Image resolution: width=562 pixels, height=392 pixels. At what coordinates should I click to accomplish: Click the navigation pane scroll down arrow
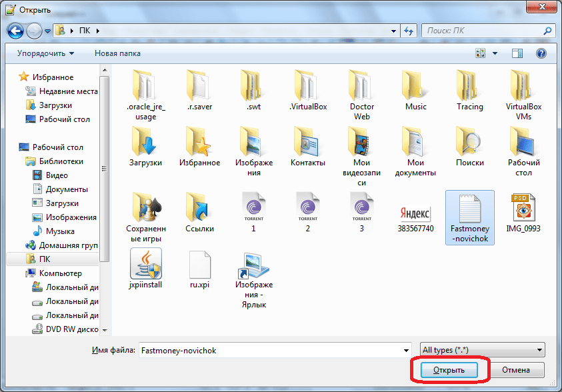(x=105, y=331)
